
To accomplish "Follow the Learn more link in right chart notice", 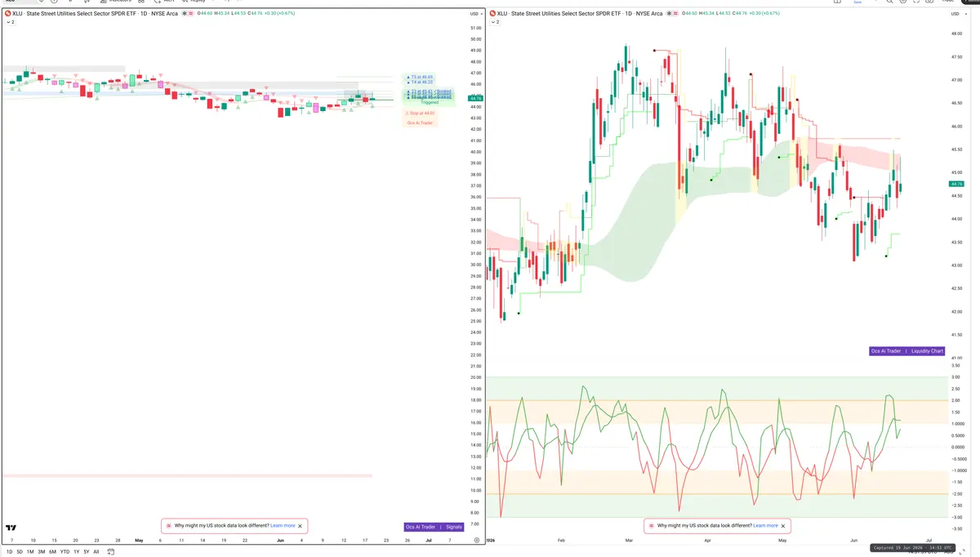I will click(x=765, y=526).
